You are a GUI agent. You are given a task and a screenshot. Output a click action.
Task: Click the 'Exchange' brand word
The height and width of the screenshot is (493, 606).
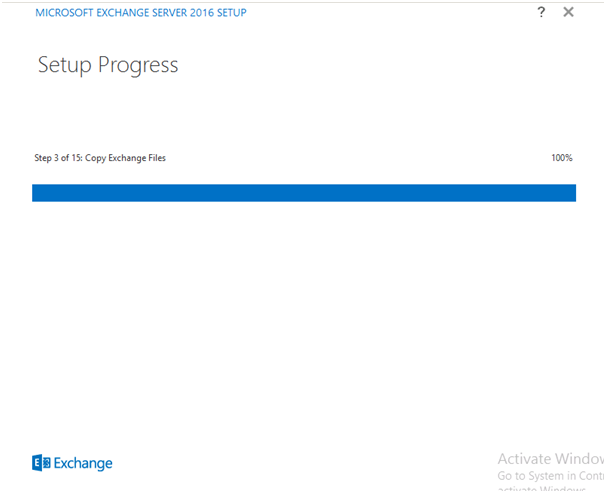pyautogui.click(x=83, y=463)
